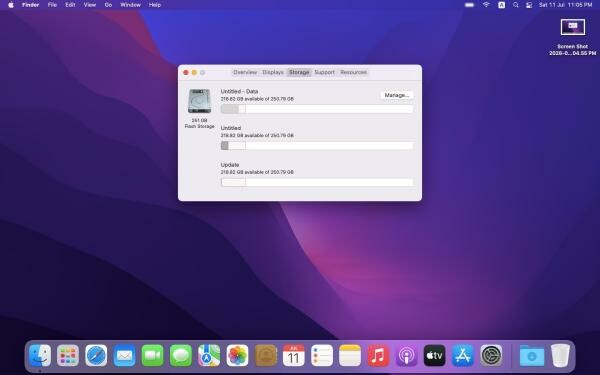
Task: Click the "Untitled - Data" volume name
Action: [239, 91]
